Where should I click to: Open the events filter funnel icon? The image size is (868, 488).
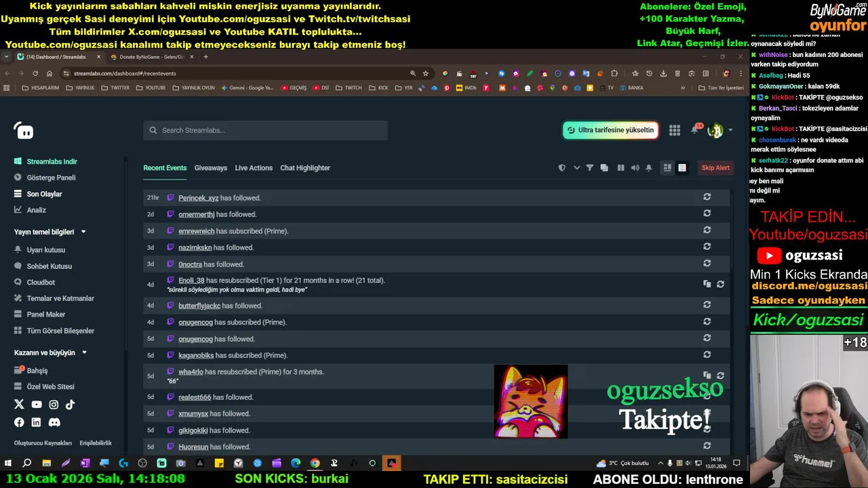(589, 168)
